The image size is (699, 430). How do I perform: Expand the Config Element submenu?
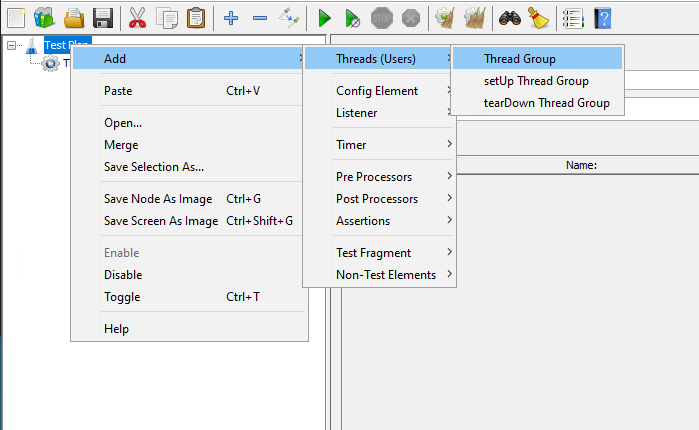pos(376,91)
